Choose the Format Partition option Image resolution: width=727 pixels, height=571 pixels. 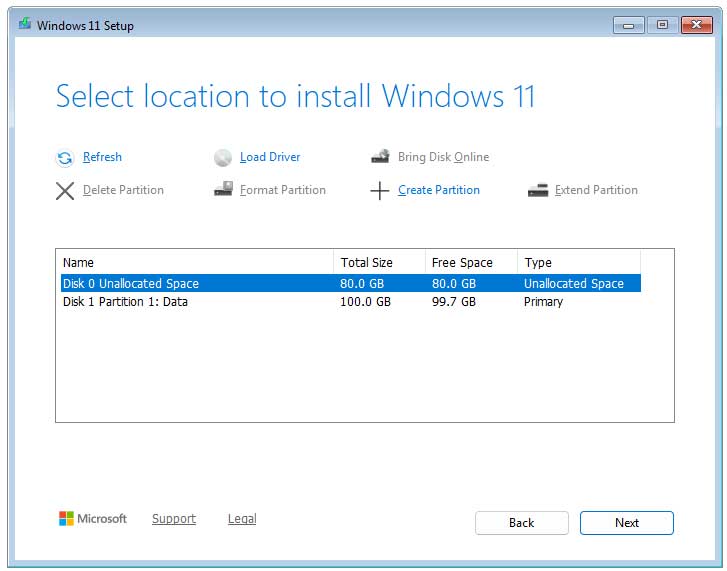pos(282,190)
